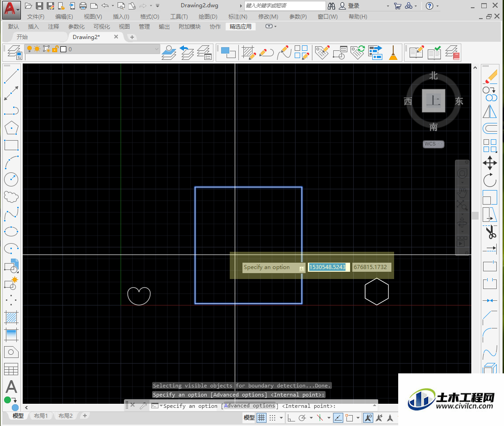
Task: Toggle layer 0 lock icon
Action: coord(55,49)
